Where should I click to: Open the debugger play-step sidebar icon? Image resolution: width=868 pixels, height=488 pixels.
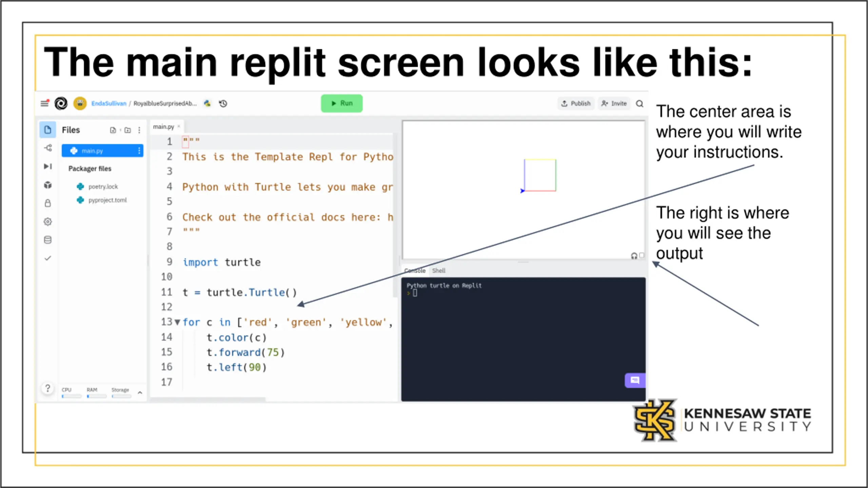48,166
